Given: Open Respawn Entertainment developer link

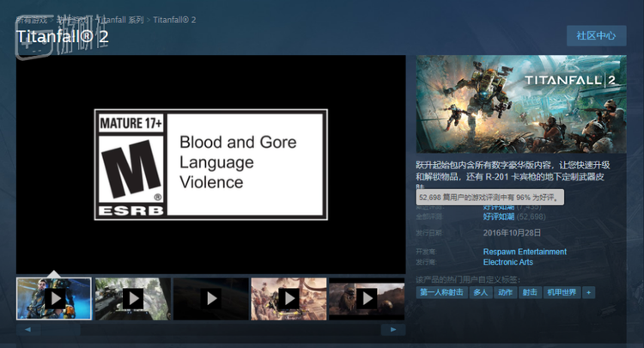Looking at the screenshot, I should tap(525, 252).
